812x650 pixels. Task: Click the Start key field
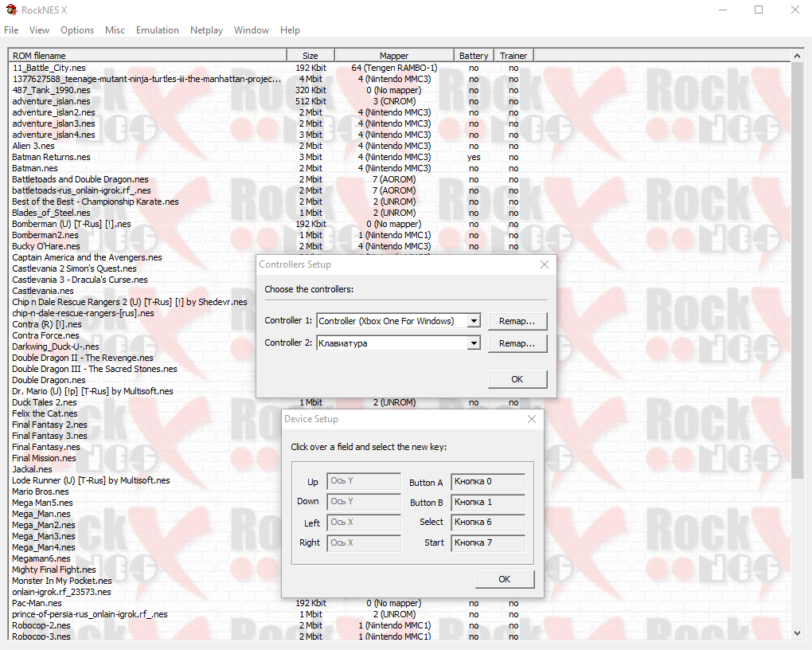click(x=488, y=542)
